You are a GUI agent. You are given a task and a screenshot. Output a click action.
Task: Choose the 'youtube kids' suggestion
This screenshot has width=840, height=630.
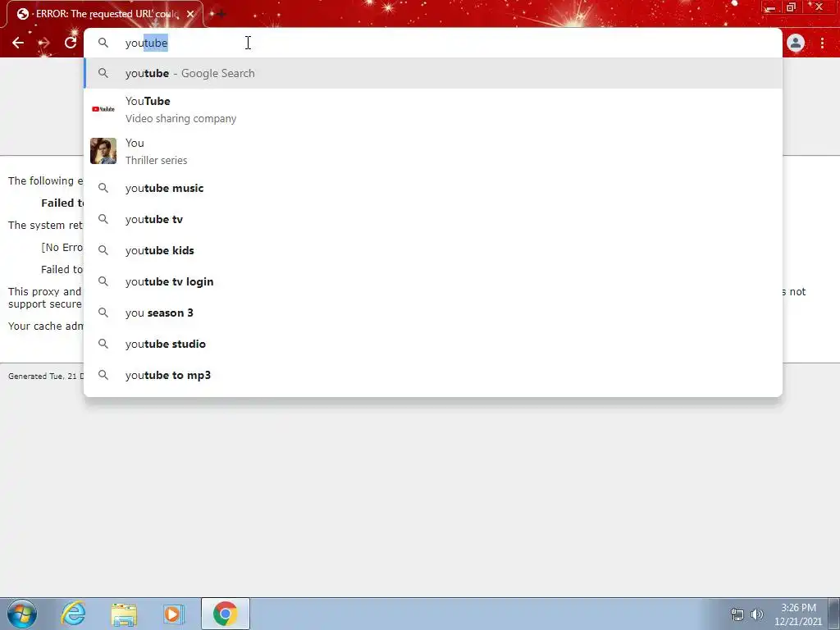pos(433,250)
